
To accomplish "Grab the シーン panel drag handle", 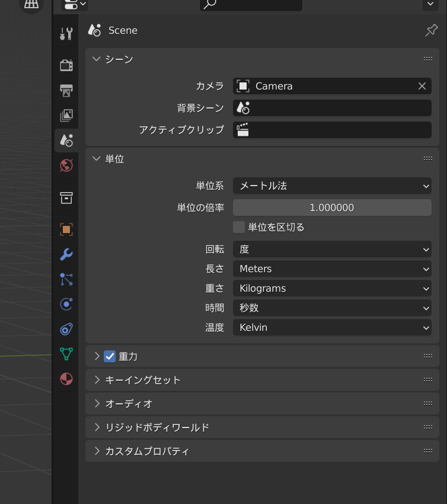I will tap(427, 59).
